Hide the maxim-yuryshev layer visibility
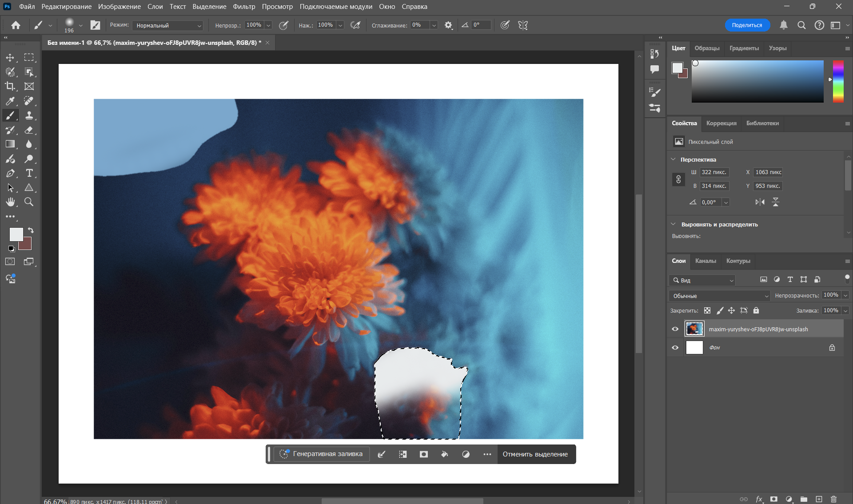The height and width of the screenshot is (504, 853). click(x=675, y=329)
